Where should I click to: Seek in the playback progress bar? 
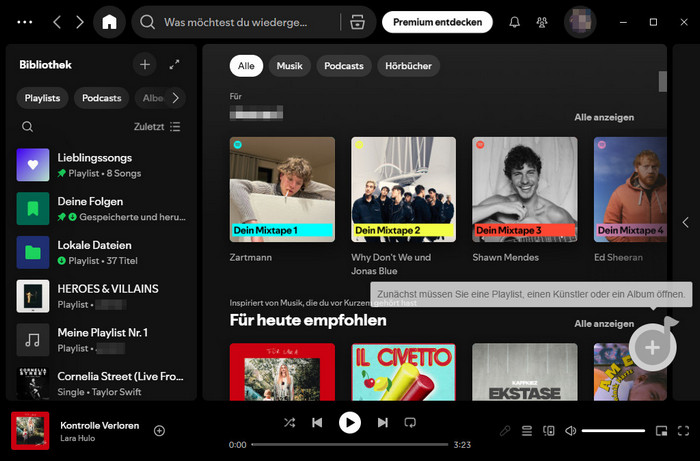350,444
